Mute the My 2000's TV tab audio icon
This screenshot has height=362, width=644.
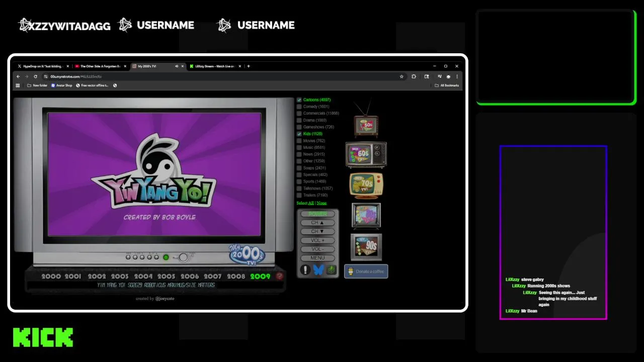coord(177,66)
